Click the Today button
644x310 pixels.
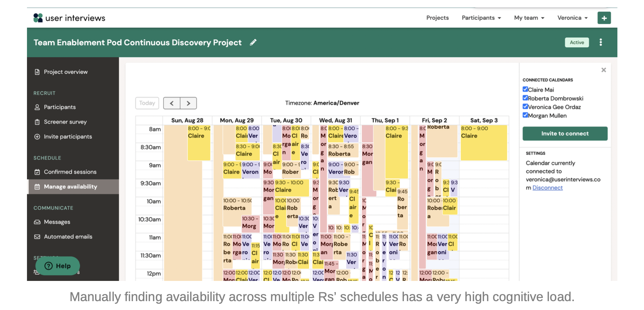click(147, 103)
